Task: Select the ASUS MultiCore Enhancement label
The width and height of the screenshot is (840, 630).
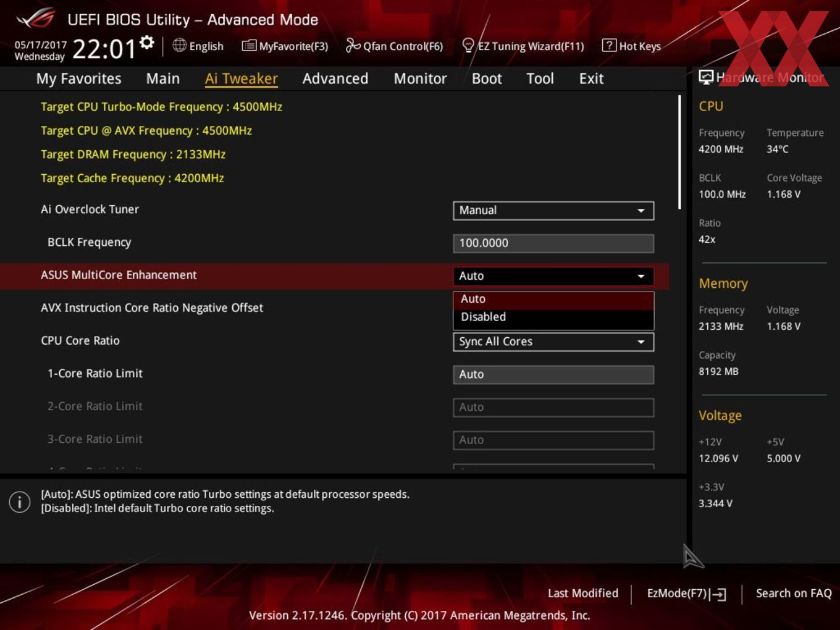Action: click(x=119, y=275)
